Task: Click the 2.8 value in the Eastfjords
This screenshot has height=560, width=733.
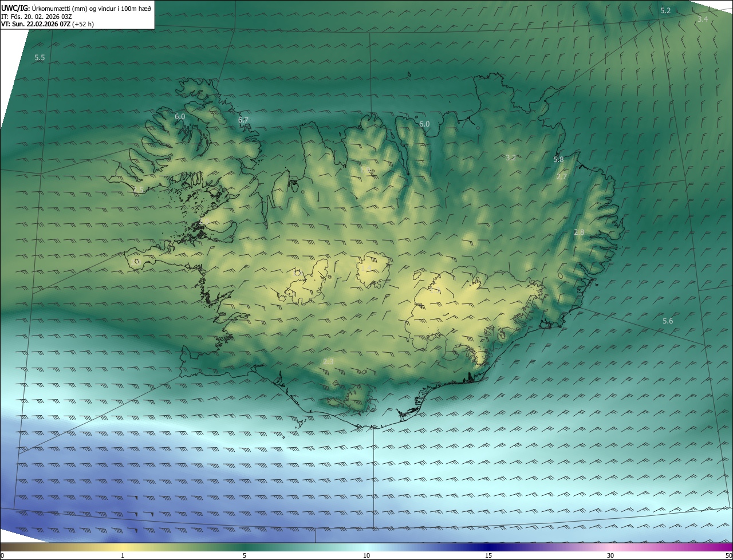Action: (x=579, y=232)
